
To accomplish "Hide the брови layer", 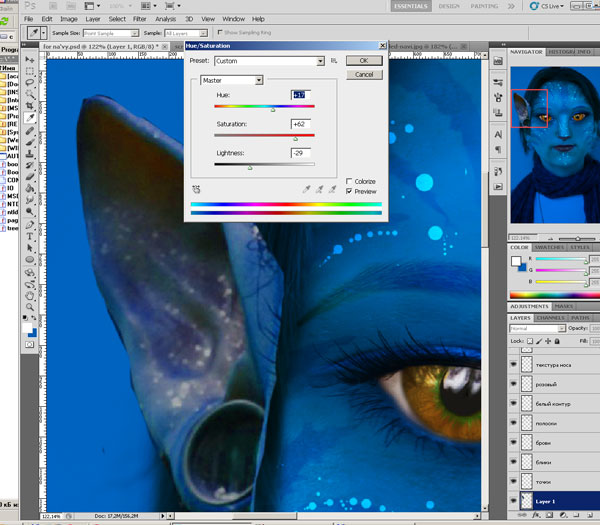I will (514, 444).
